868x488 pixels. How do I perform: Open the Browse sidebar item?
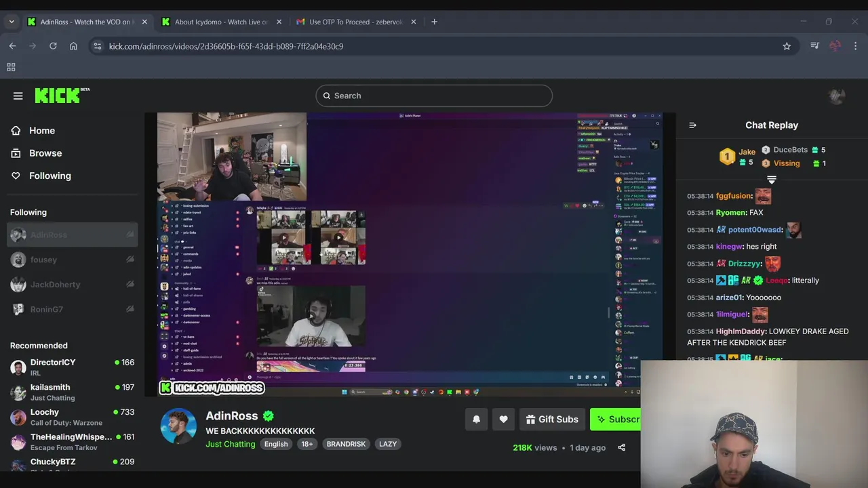[x=45, y=153]
